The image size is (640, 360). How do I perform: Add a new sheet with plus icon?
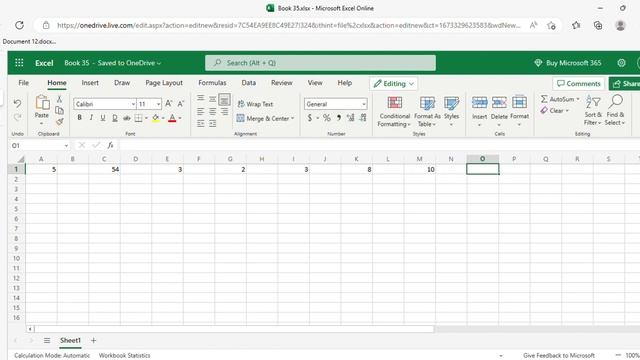click(93, 340)
